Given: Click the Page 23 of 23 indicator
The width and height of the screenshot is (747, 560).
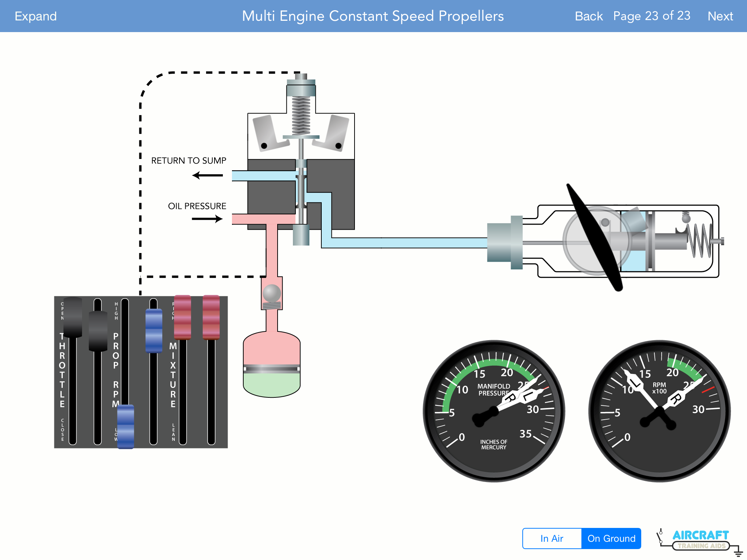Looking at the screenshot, I should click(x=651, y=16).
